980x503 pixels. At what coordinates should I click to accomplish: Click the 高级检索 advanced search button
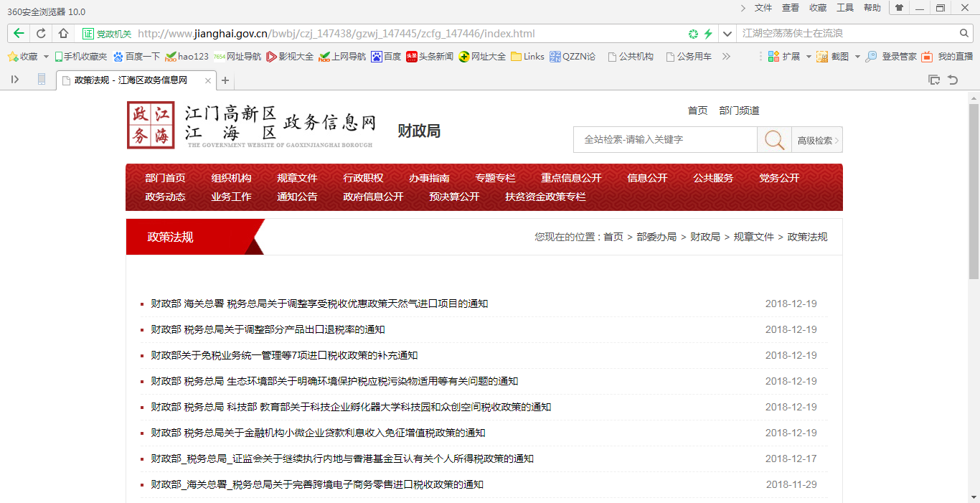pyautogui.click(x=817, y=141)
